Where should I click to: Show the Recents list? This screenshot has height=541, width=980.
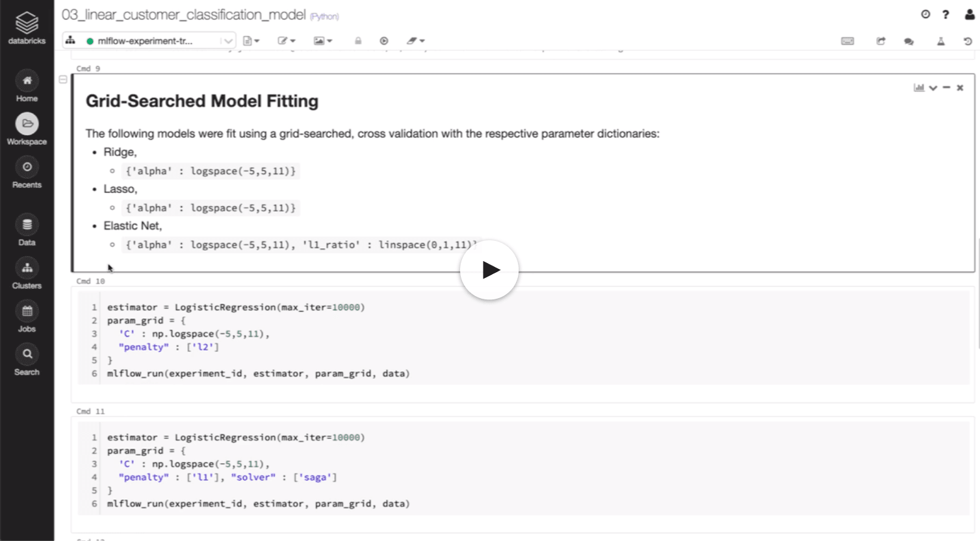[27, 173]
